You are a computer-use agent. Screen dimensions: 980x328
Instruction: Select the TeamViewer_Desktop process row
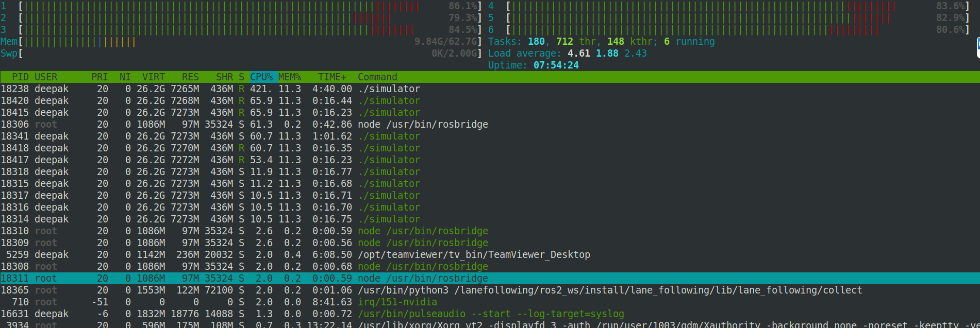coord(490,255)
